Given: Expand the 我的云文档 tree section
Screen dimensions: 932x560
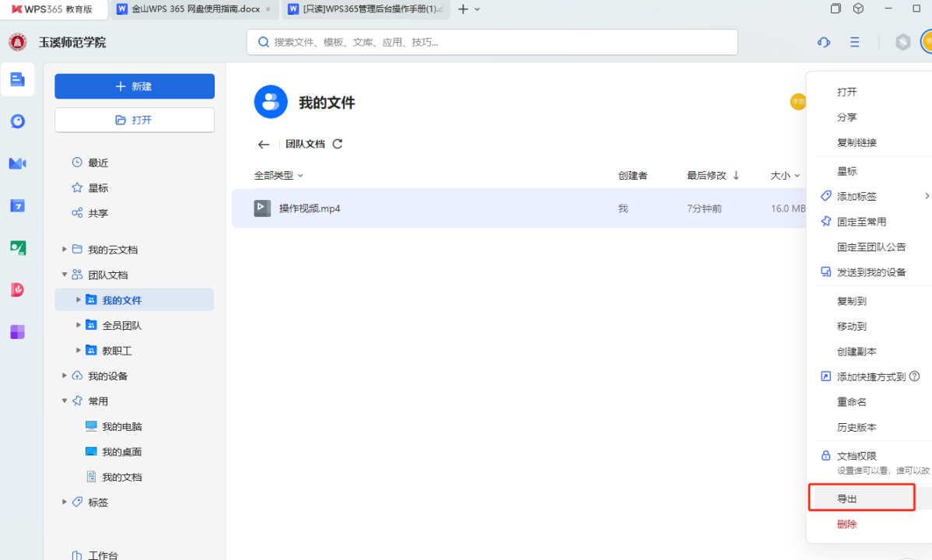Looking at the screenshot, I should pos(65,249).
